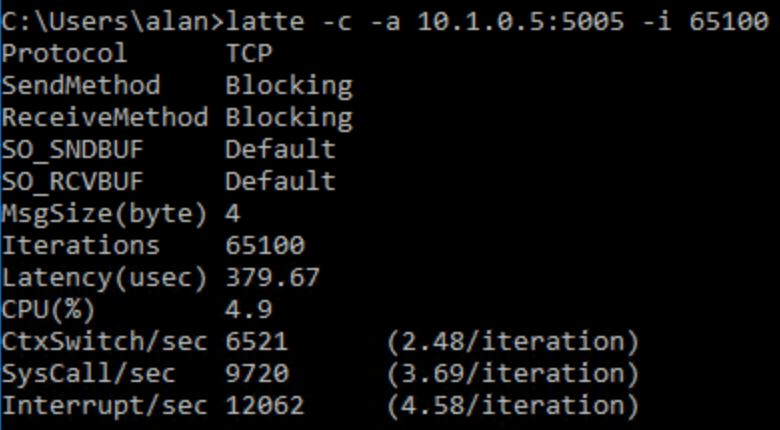Click the (4.58/iteration) text
Viewport: 780px width, 430px height.
pyautogui.click(x=512, y=405)
